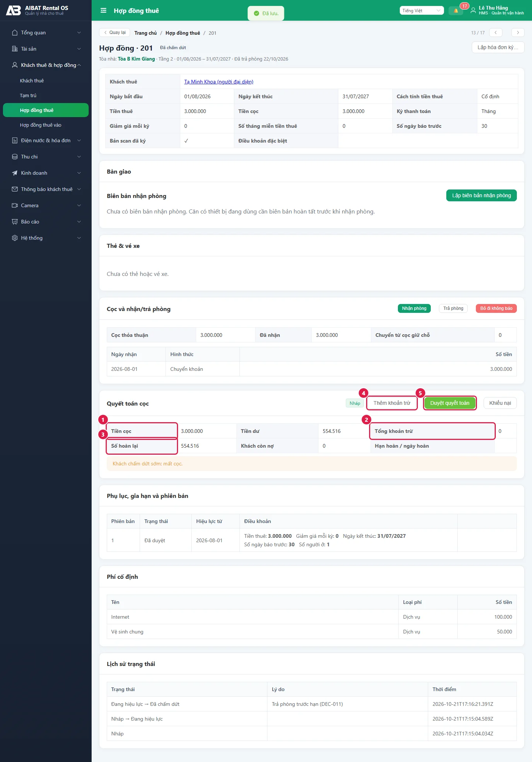The image size is (532, 762).
Task: Click the Khiếu nại button
Action: pyautogui.click(x=500, y=403)
